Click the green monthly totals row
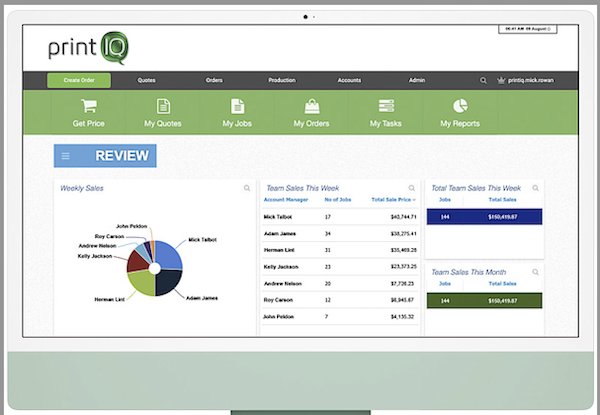The height and width of the screenshot is (415, 600). [x=484, y=301]
